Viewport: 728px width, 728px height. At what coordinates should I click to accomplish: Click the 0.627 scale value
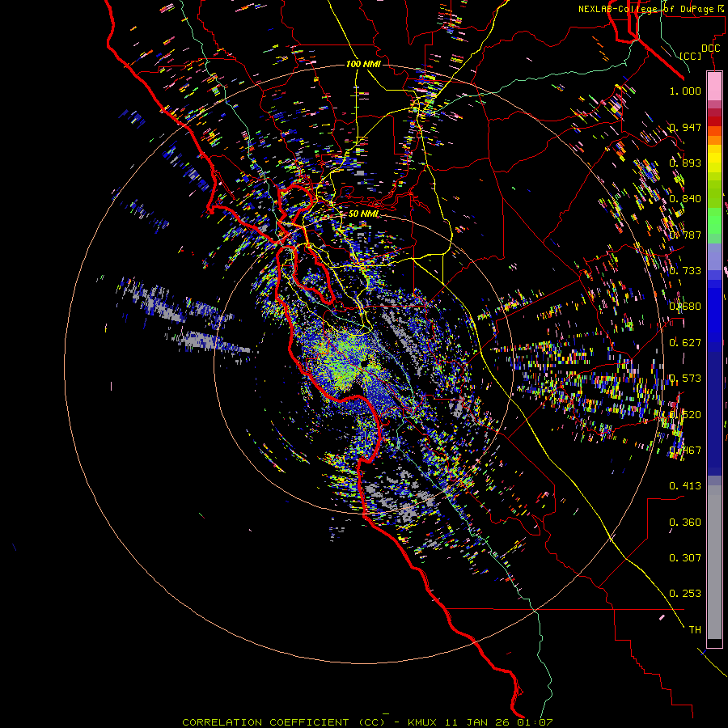click(x=685, y=342)
